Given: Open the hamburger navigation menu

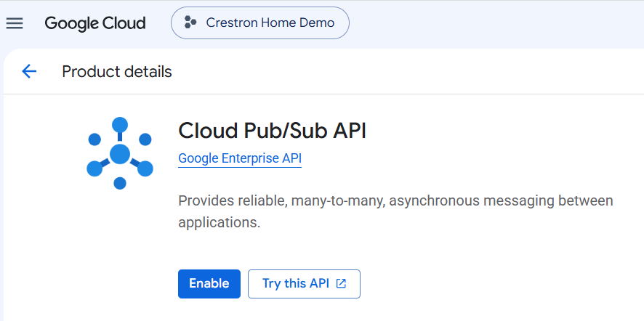Looking at the screenshot, I should pyautogui.click(x=15, y=23).
